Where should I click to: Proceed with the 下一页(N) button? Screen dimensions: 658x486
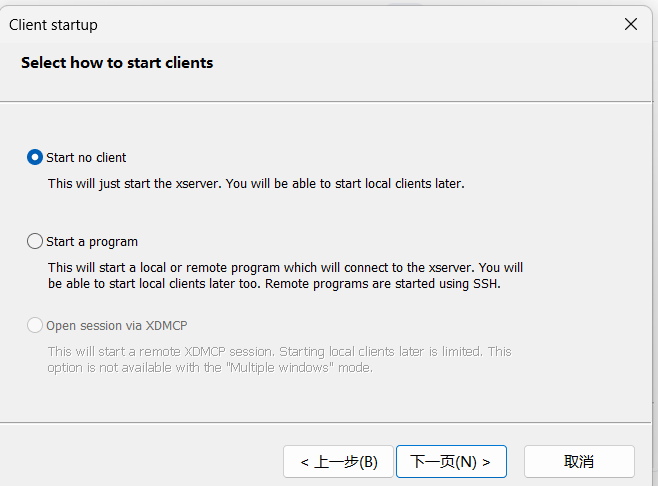click(x=451, y=461)
